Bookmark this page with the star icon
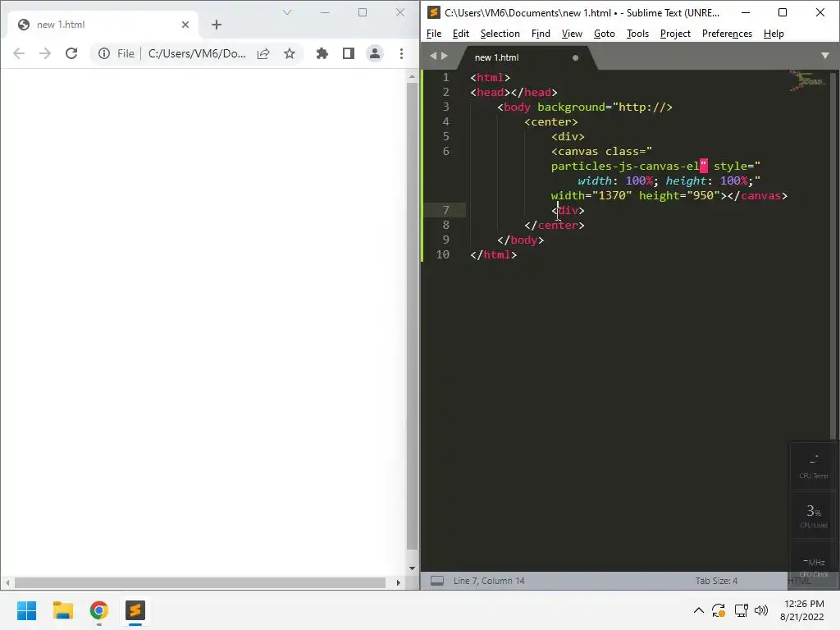The height and width of the screenshot is (630, 840). (290, 53)
